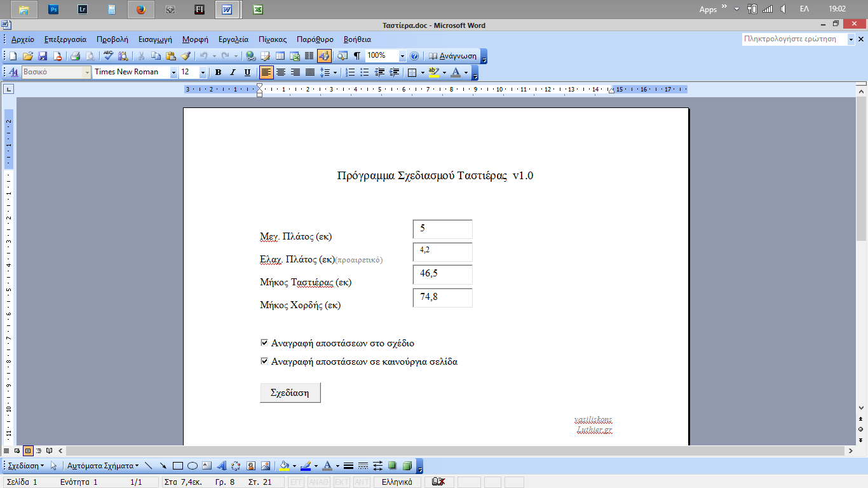
Task: Select the Oval shape tool
Action: (x=192, y=466)
